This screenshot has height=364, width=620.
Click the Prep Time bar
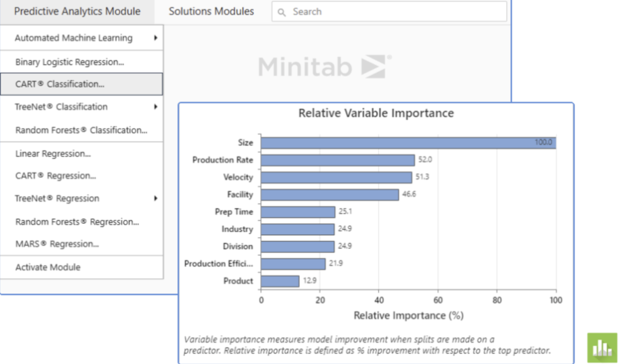tap(298, 212)
